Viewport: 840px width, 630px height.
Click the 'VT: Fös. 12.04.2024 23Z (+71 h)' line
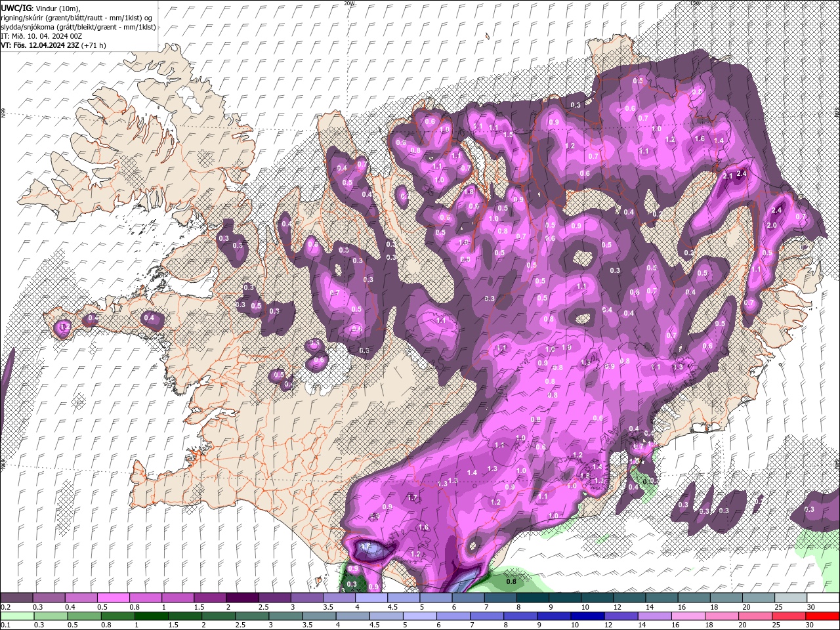coord(54,45)
